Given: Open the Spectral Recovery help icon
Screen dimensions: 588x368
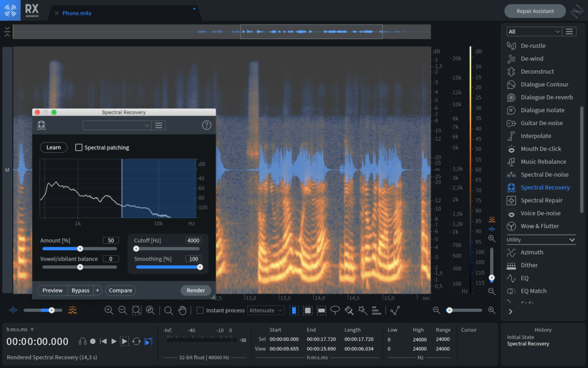Looking at the screenshot, I should [x=207, y=125].
